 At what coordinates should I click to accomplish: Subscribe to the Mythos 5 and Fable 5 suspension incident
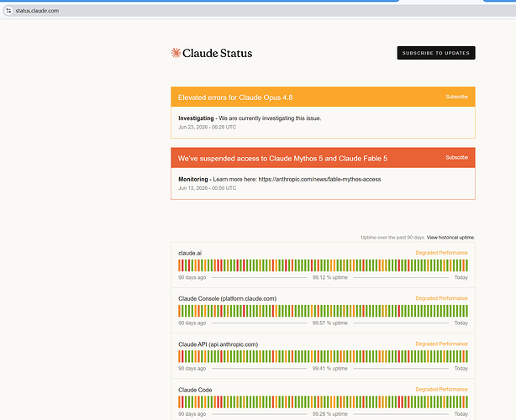tap(457, 158)
